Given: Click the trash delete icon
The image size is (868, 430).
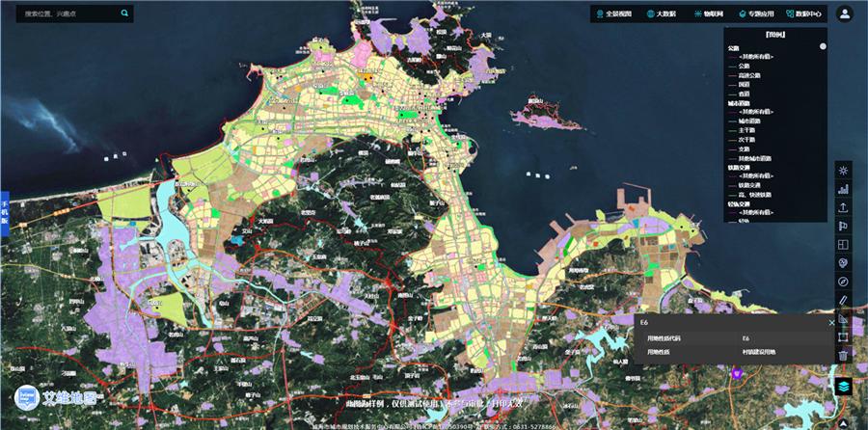Looking at the screenshot, I should [x=843, y=355].
